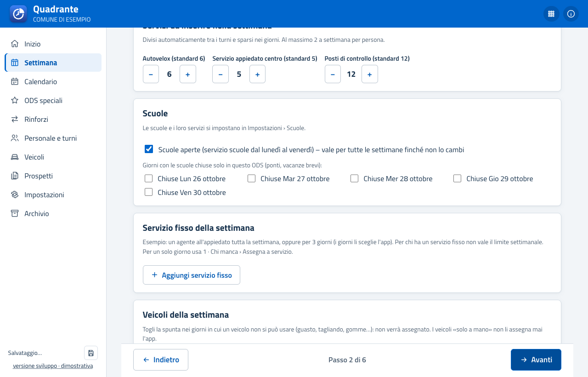Click the people icon beside Personale e turni
The width and height of the screenshot is (588, 377).
click(x=15, y=138)
